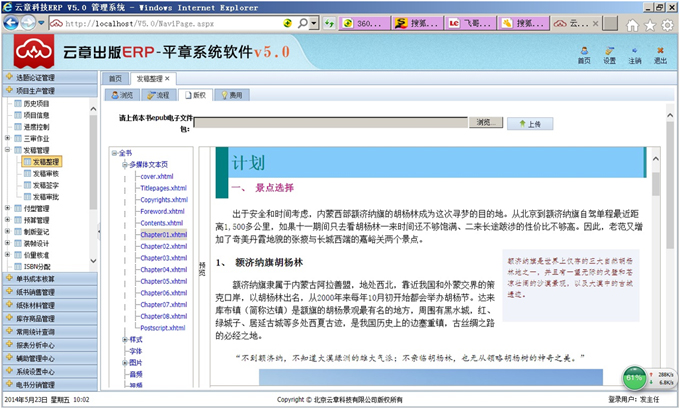Click the refresh icon beside address bar
680x409 pixels.
pos(329,23)
